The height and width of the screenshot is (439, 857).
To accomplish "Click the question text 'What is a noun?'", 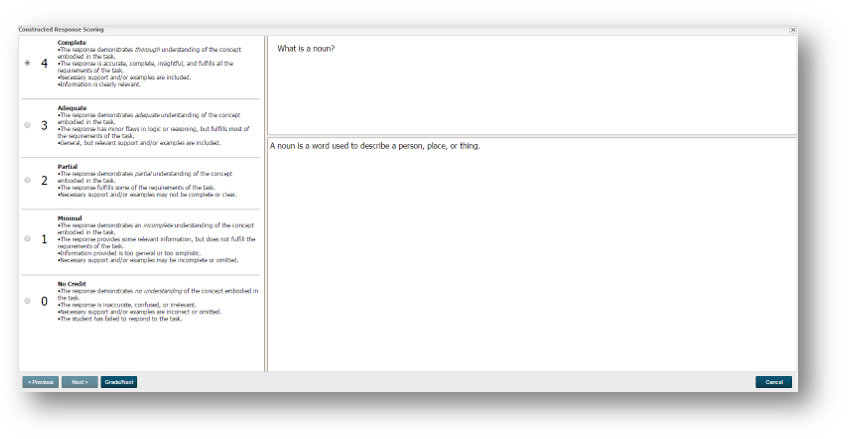I will 306,49.
